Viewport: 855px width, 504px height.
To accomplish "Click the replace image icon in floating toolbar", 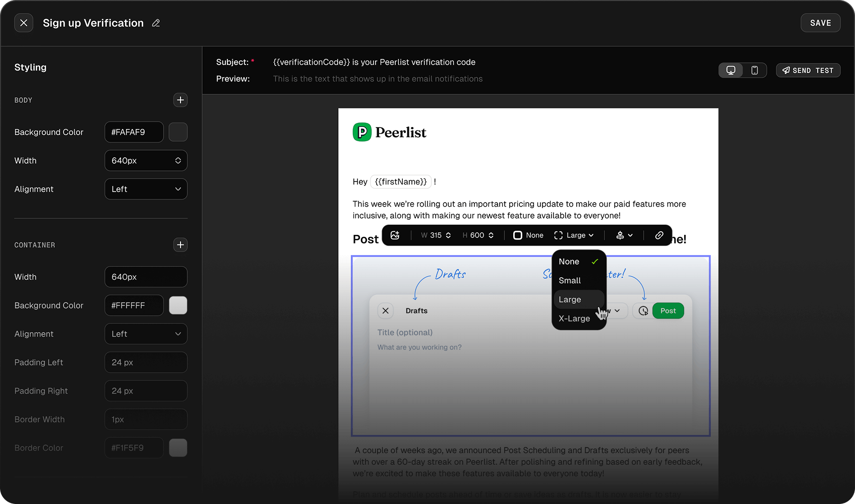I will coord(395,235).
